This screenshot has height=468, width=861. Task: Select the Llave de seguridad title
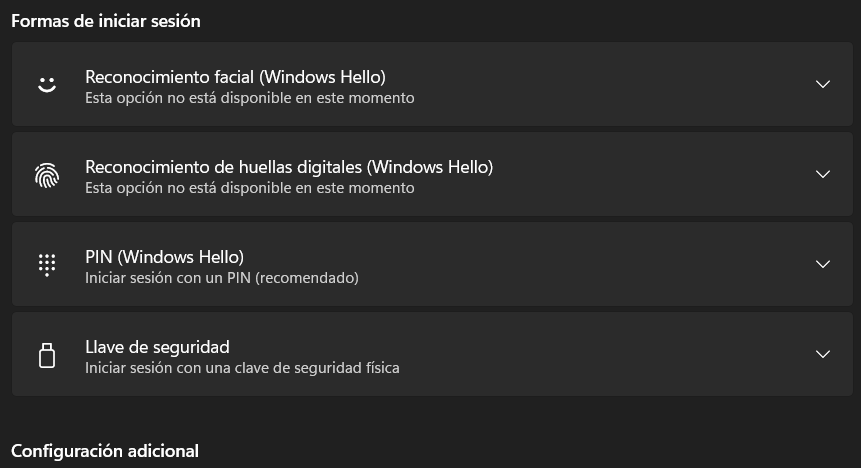pyautogui.click(x=157, y=347)
